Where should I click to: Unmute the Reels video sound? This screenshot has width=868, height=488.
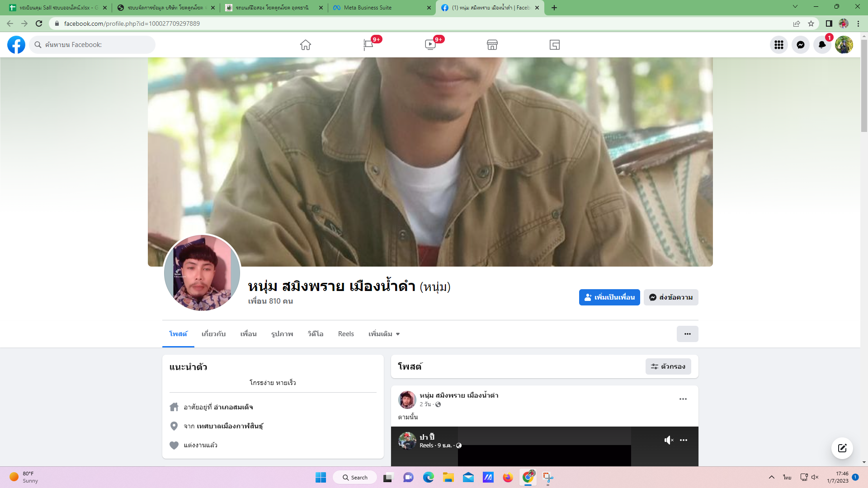click(669, 440)
